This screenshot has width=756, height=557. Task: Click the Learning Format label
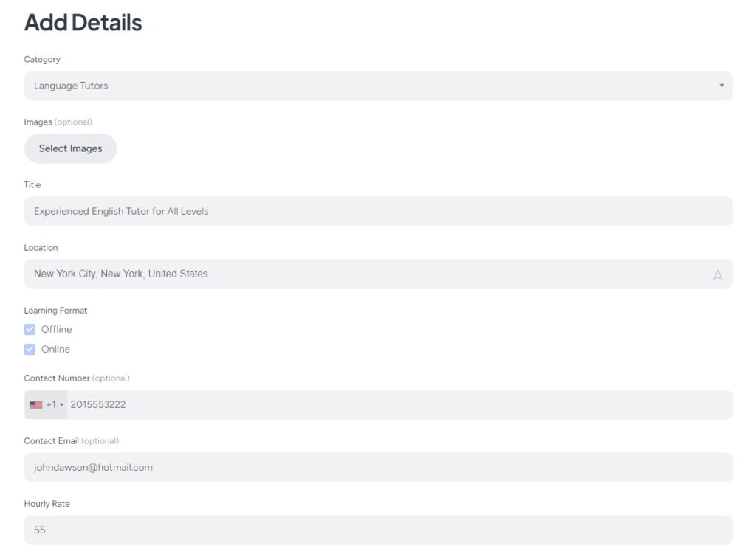[56, 311]
